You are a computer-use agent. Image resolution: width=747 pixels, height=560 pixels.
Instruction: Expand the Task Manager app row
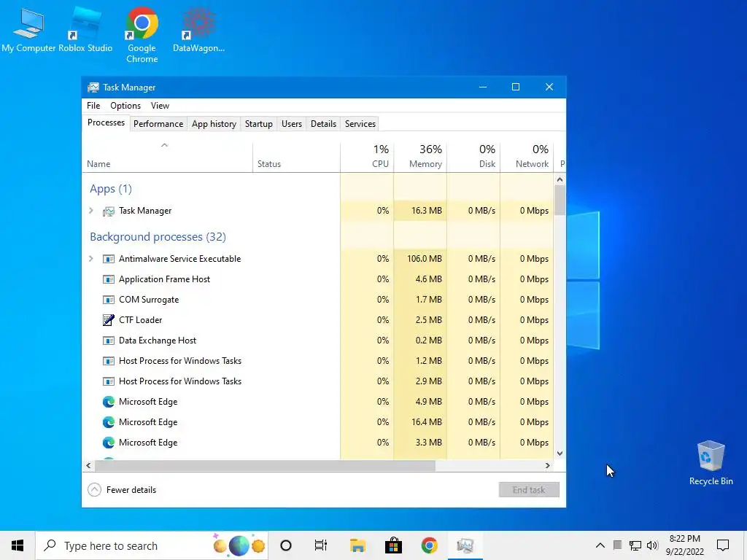click(x=91, y=211)
